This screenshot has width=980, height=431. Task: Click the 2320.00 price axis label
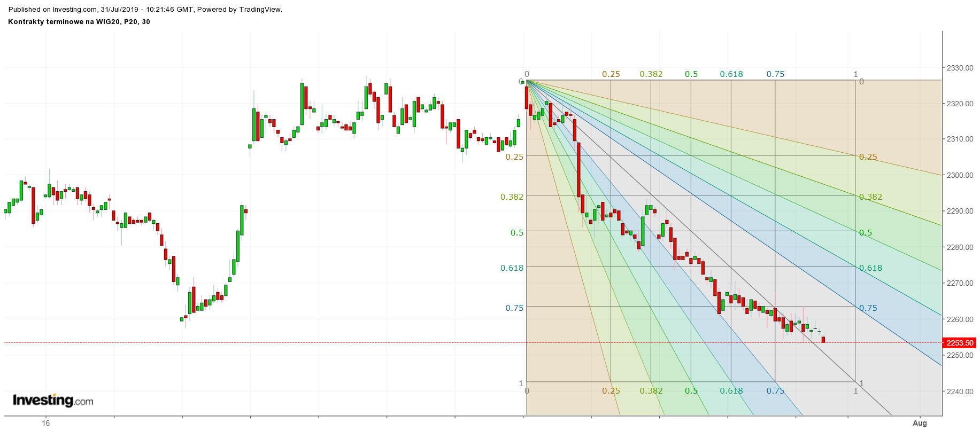[x=960, y=104]
